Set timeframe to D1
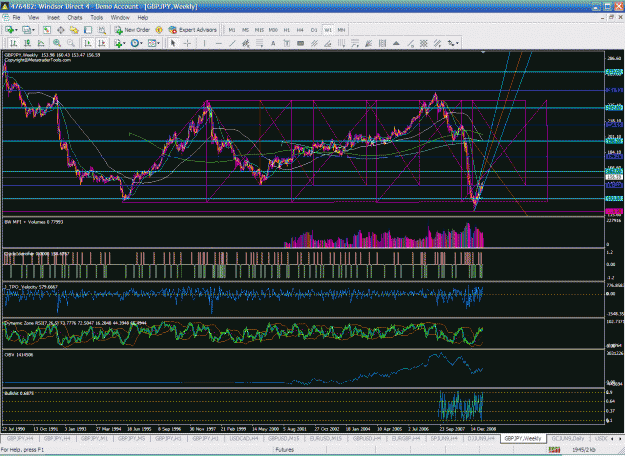The width and height of the screenshot is (625, 456). pyautogui.click(x=314, y=30)
